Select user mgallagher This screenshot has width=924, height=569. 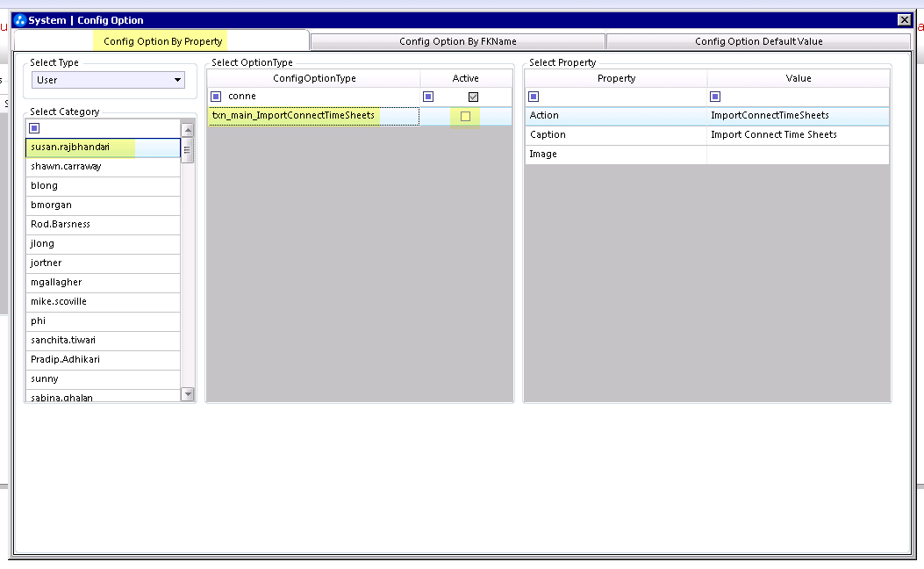(104, 283)
